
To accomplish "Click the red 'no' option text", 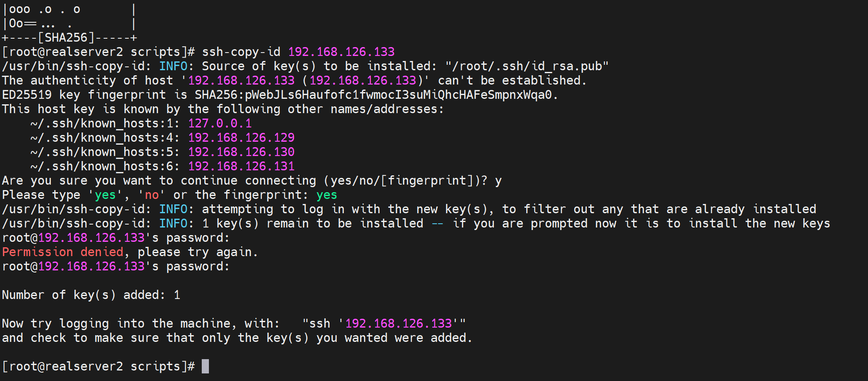I will click(152, 195).
